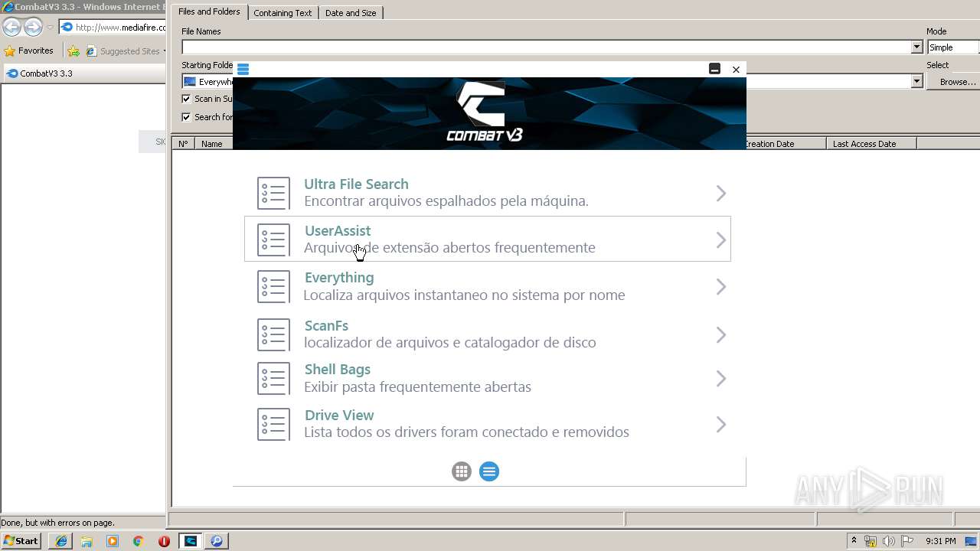Click the list icon beside Drive View
This screenshot has height=551, width=980.
coord(273,424)
